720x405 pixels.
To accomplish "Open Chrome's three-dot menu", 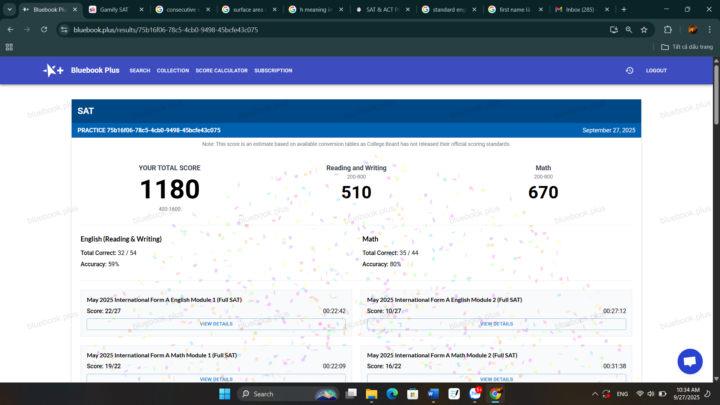I will 709,30.
